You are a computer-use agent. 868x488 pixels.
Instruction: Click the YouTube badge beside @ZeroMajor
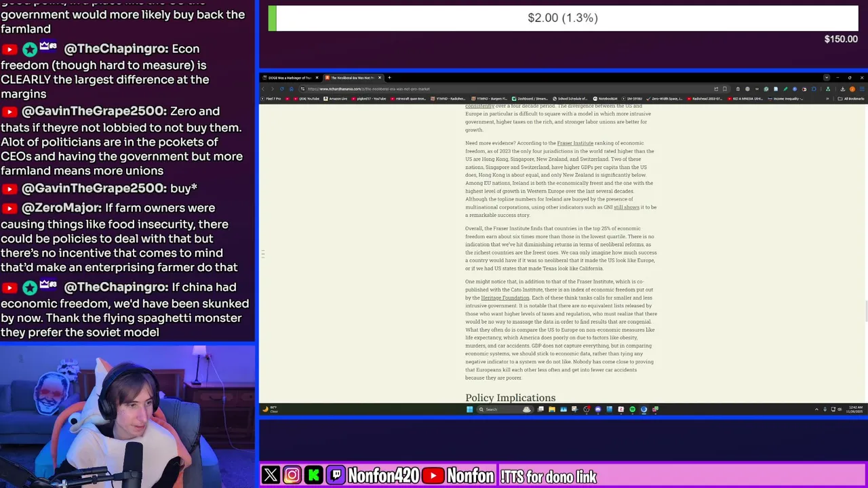pyautogui.click(x=9, y=209)
